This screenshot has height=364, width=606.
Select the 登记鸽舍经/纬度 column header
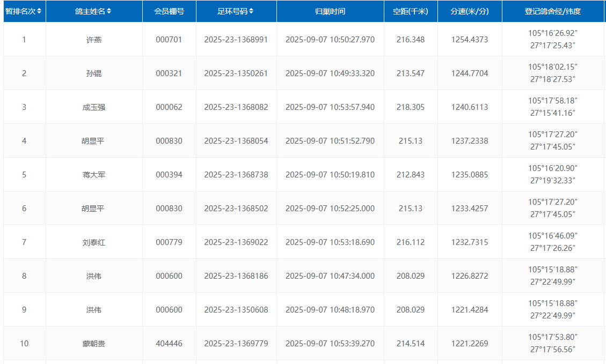pos(553,11)
